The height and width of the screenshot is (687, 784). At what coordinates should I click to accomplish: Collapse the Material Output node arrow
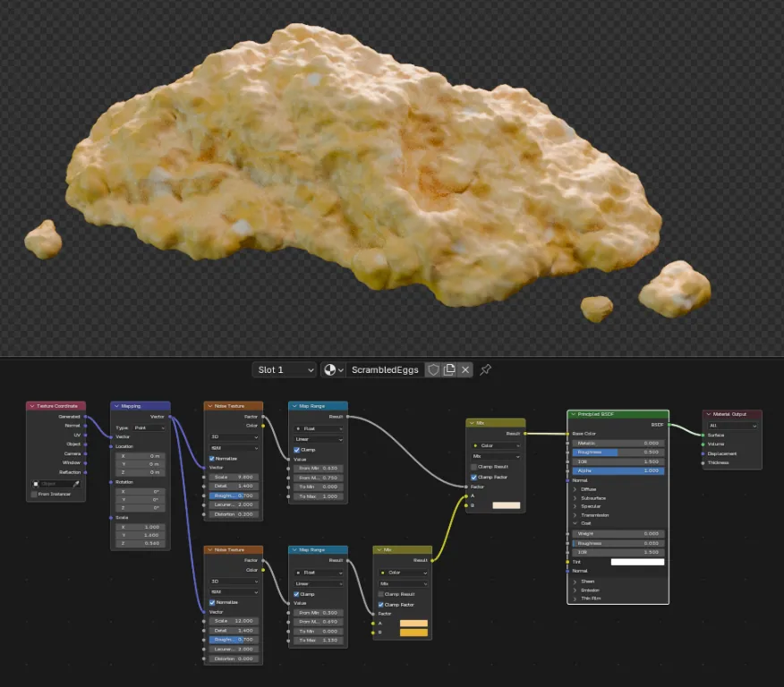(708, 414)
